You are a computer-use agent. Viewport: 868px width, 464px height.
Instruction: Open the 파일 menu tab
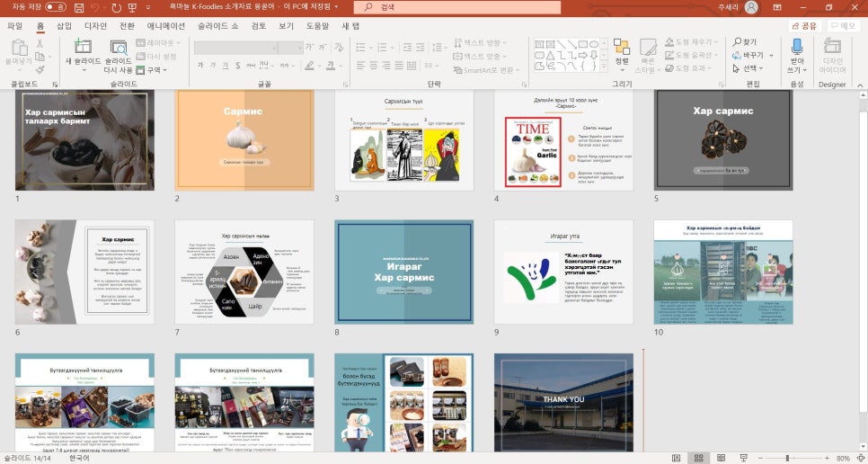(x=14, y=26)
